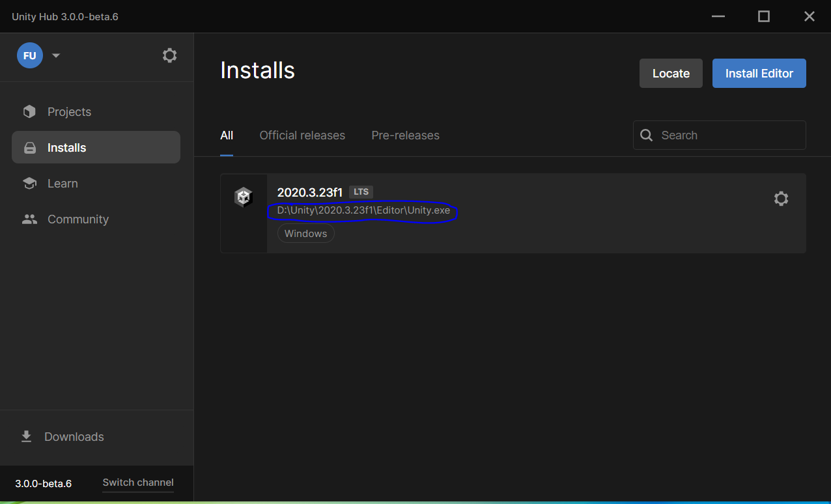Switch to the All tab

click(x=227, y=135)
